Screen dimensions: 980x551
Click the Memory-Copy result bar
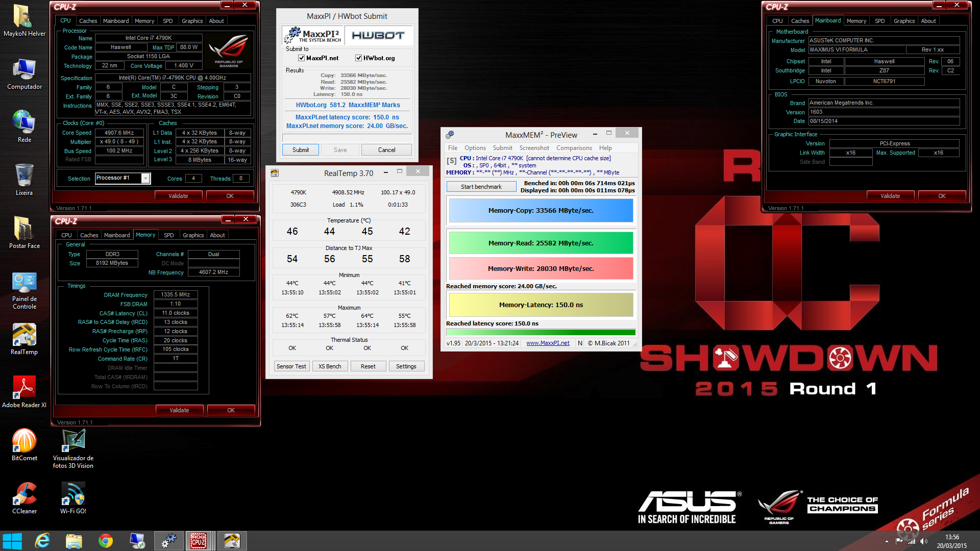(x=541, y=211)
